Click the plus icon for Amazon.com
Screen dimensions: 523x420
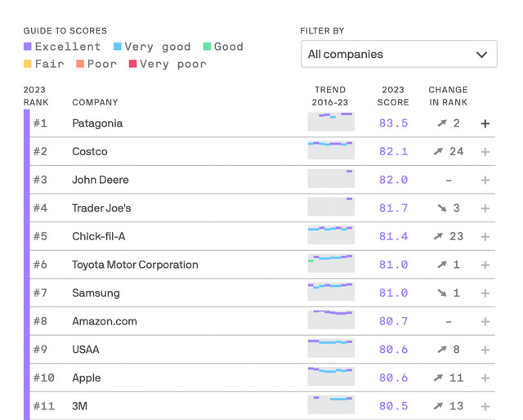(485, 321)
